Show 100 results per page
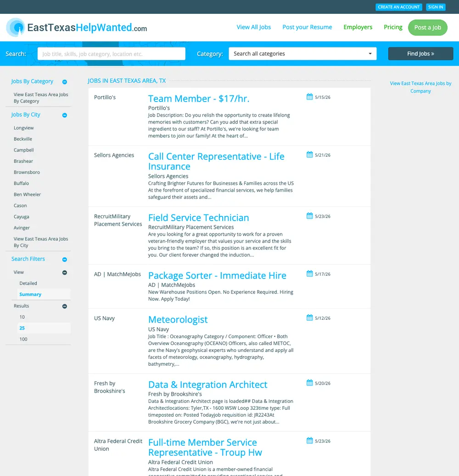This screenshot has height=476, width=459. 23,339
